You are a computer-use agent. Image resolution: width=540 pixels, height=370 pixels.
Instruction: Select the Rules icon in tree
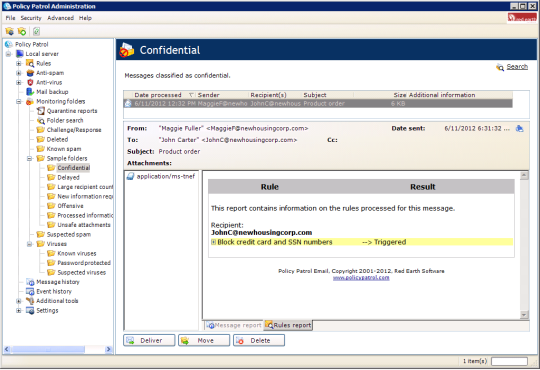tap(30, 63)
